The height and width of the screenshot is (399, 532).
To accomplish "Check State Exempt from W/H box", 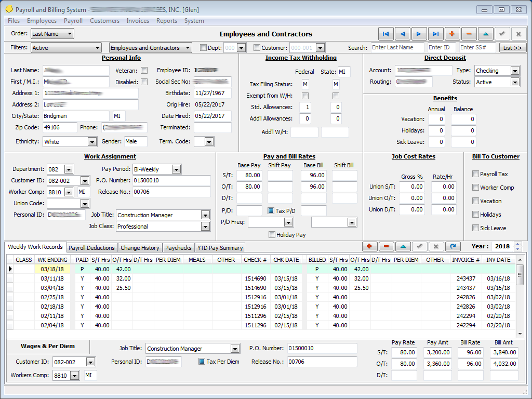I will click(x=336, y=96).
